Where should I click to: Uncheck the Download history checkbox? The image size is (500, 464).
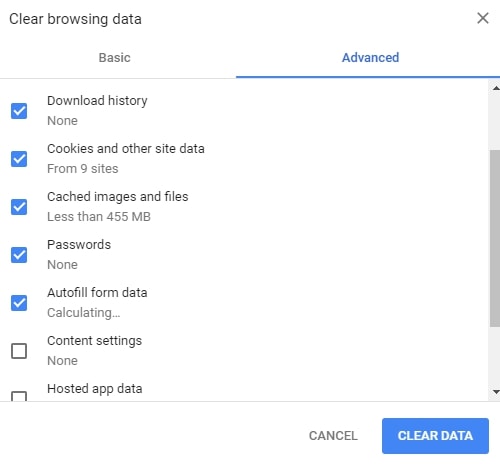[19, 111]
